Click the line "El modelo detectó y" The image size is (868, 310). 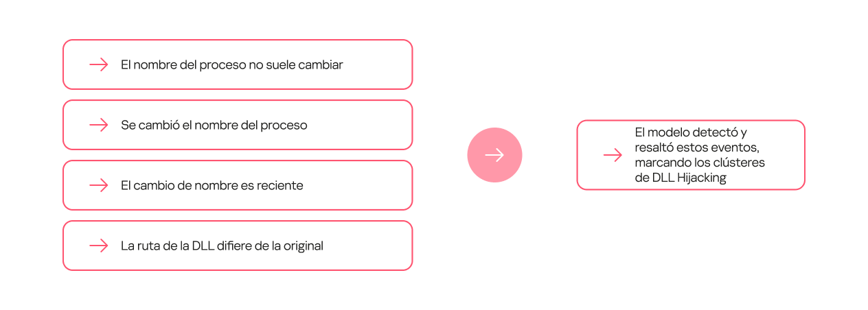[690, 132]
